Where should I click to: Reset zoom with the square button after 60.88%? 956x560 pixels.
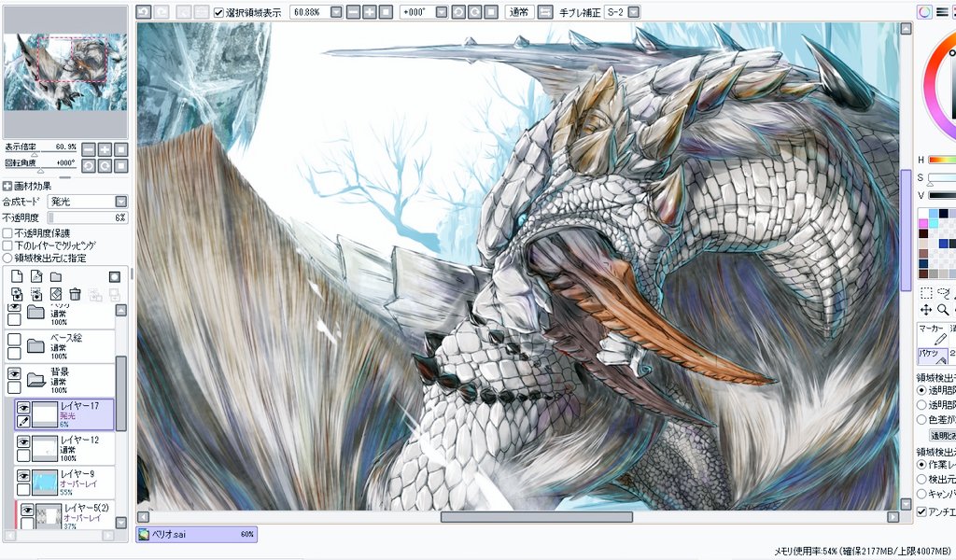(x=386, y=11)
